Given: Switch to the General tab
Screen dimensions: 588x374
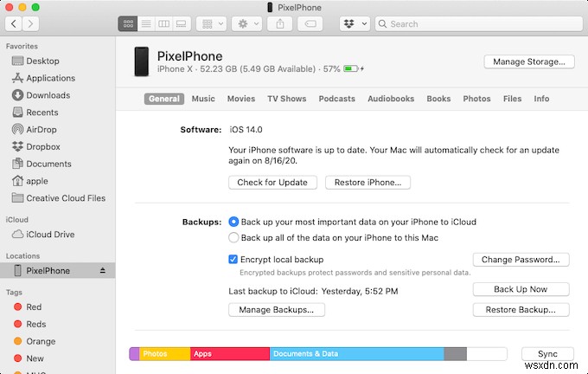Looking at the screenshot, I should point(164,99).
